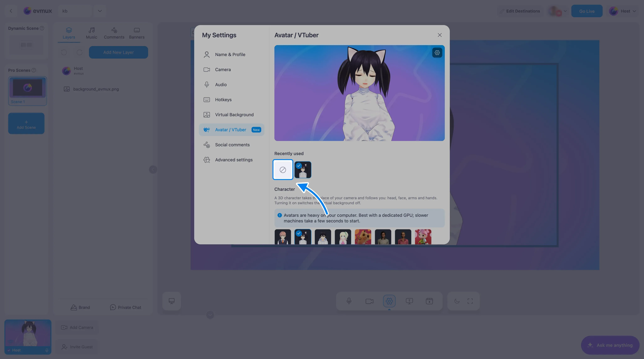Select cat-ear avatar in Recently used

tap(303, 170)
